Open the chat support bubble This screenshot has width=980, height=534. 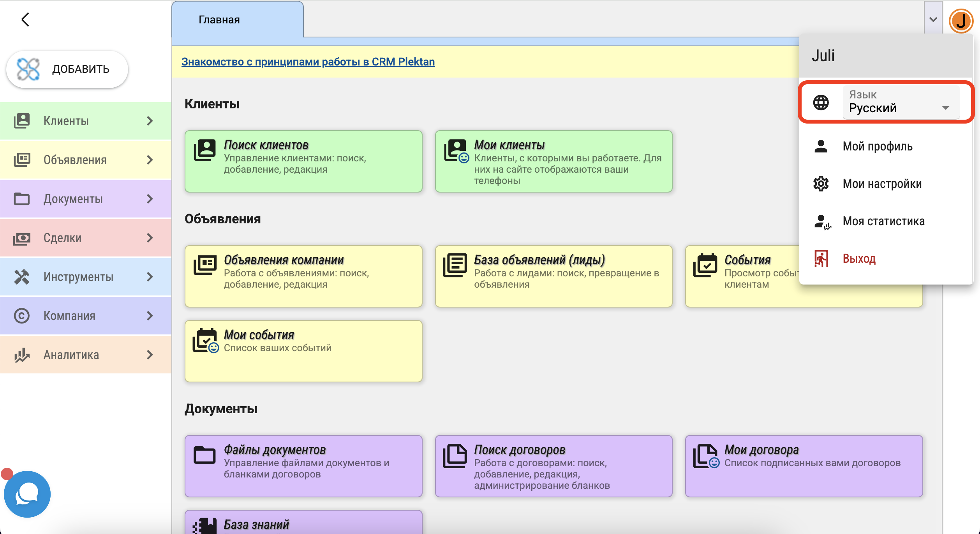27,494
